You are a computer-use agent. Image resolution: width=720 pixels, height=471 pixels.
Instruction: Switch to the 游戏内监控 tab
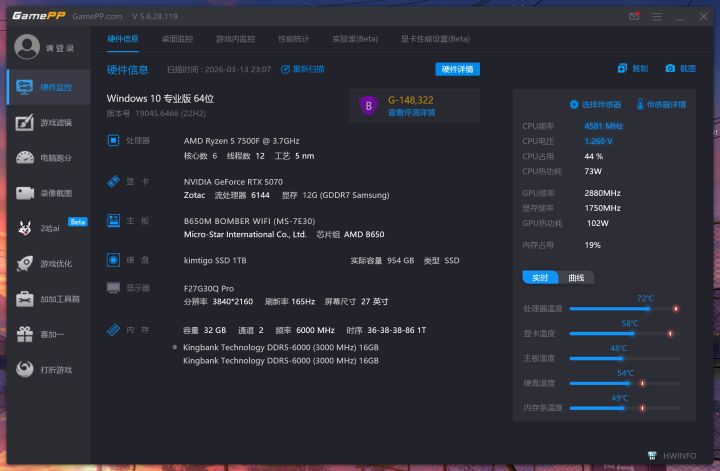pyautogui.click(x=236, y=39)
